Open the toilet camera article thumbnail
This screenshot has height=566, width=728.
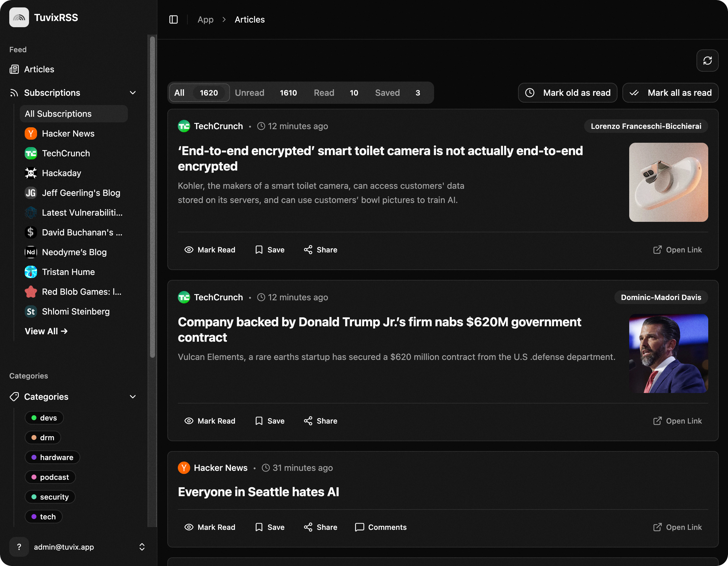[668, 182]
